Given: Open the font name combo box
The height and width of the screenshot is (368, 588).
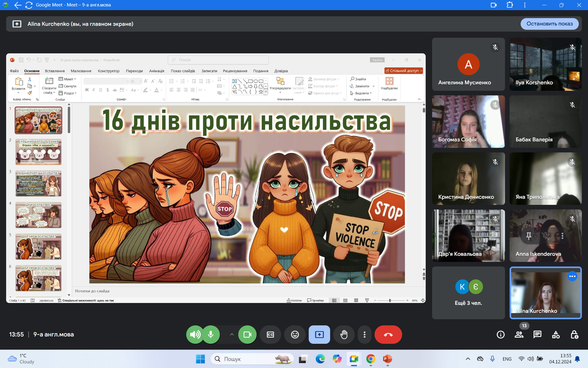Looking at the screenshot, I should [106, 81].
